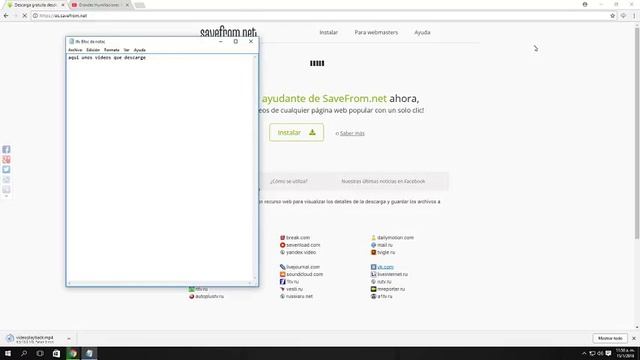Click the Google Plus share icon in left sidebar
The image size is (640, 360).
click(6, 160)
